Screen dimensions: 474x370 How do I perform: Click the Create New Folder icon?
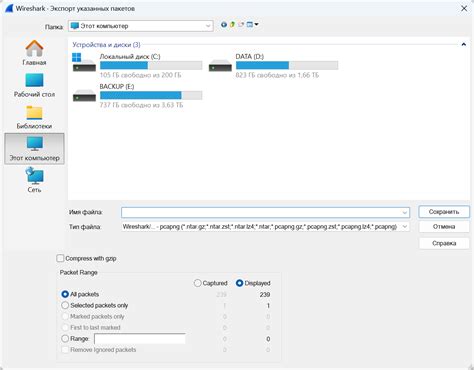[241, 25]
